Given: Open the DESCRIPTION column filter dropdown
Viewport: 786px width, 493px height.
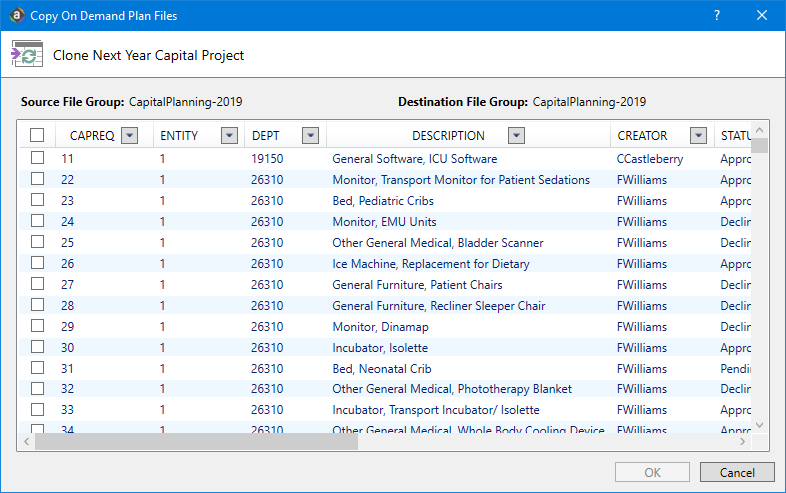Looking at the screenshot, I should point(516,136).
